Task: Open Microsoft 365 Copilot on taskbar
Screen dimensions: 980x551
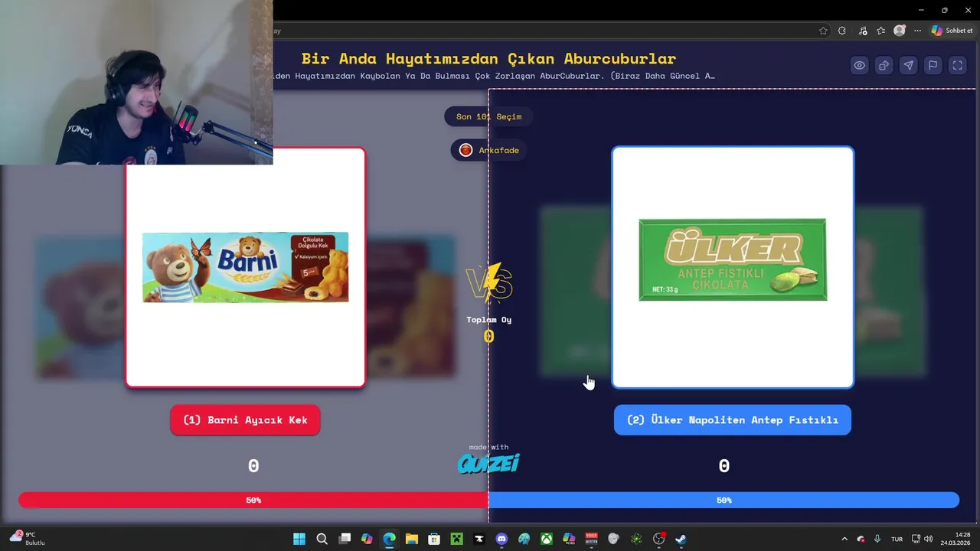Action: tap(568, 539)
